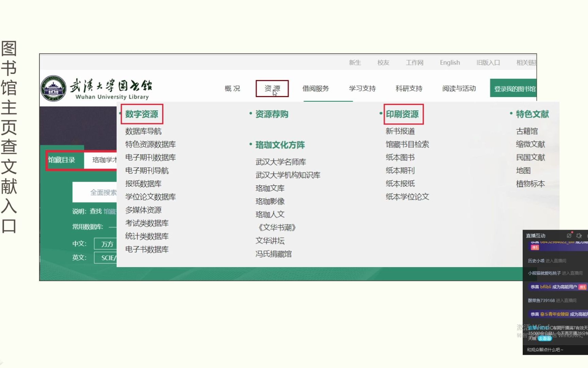Open 缩微文献 link

click(530, 144)
